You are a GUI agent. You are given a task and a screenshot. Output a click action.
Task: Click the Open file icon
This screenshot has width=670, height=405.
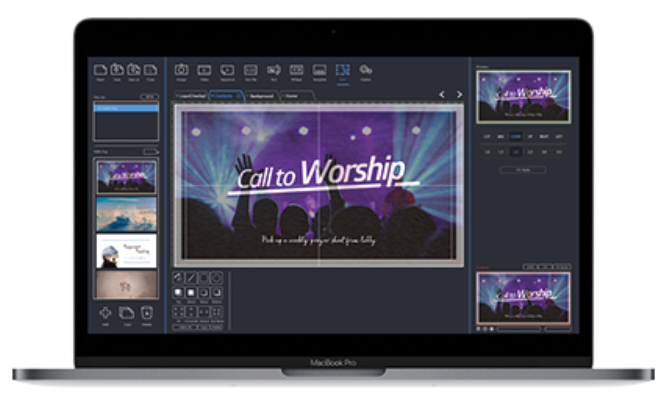100,70
